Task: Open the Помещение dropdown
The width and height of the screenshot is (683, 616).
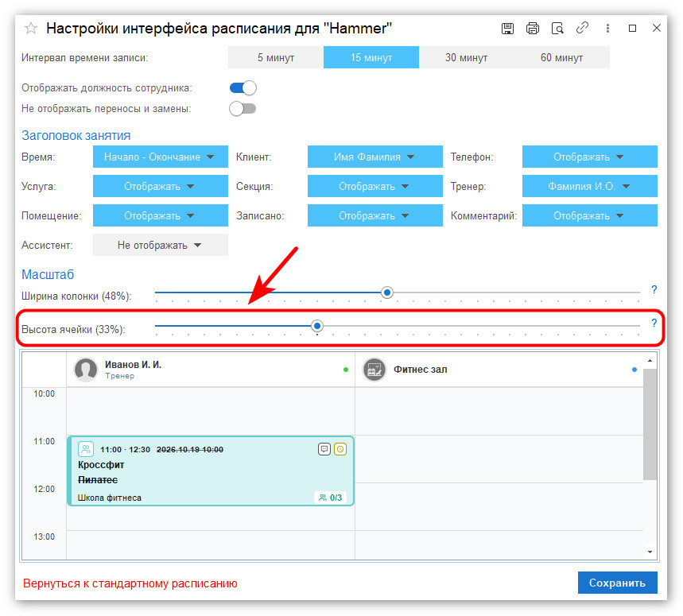Action: pyautogui.click(x=161, y=215)
